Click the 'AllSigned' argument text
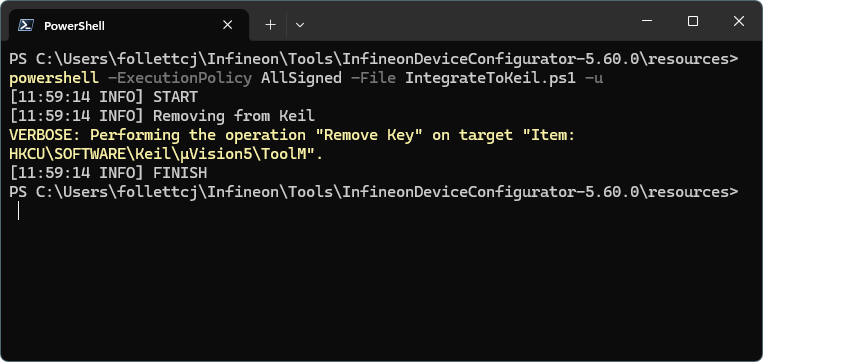The height and width of the screenshot is (362, 850). pyautogui.click(x=301, y=79)
